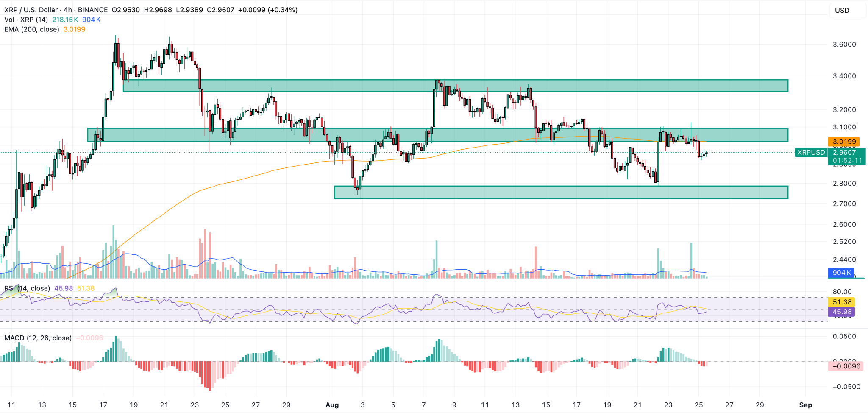Click the yellow 51.38 RSI value label
This screenshot has height=413, width=868.
[x=842, y=302]
